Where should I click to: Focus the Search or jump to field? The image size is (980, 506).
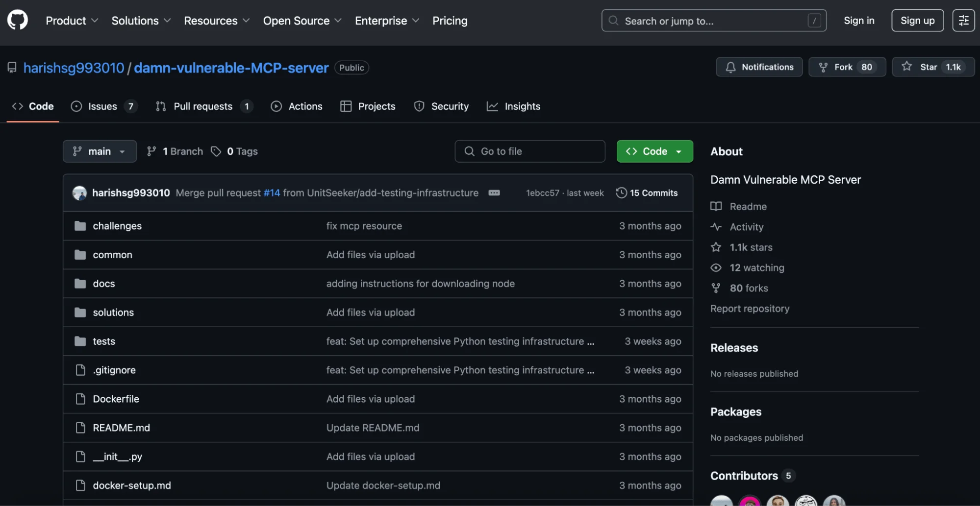(714, 21)
